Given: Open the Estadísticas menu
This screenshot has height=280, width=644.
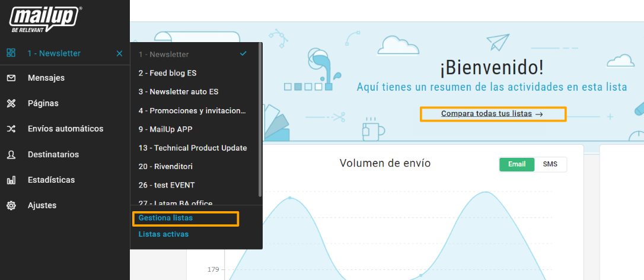Looking at the screenshot, I should point(51,180).
